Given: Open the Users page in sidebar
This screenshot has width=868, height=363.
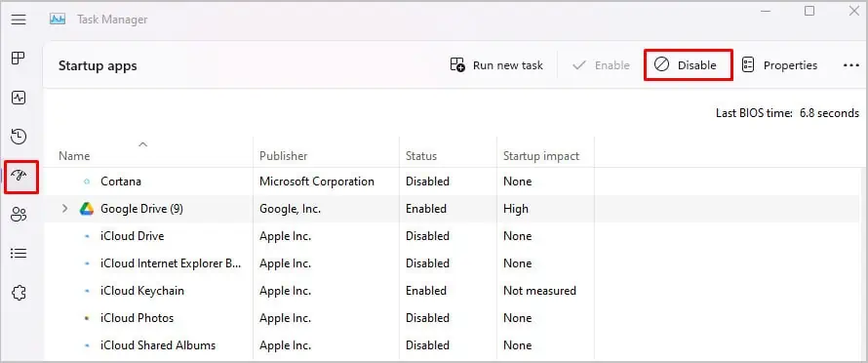Looking at the screenshot, I should (x=19, y=215).
